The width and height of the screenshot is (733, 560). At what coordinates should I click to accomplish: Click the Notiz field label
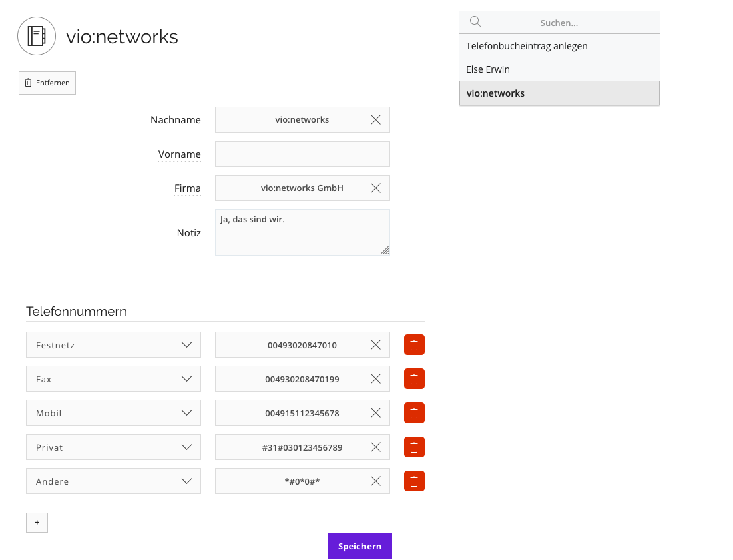(189, 233)
